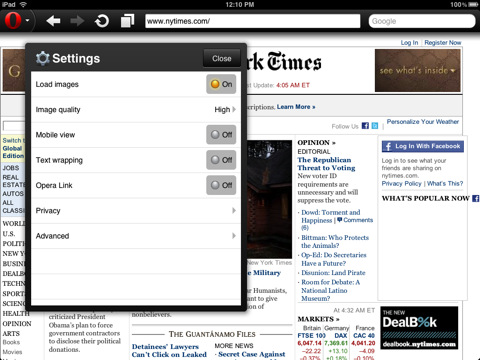The image size is (480, 360).
Task: Reload the page
Action: (102, 21)
